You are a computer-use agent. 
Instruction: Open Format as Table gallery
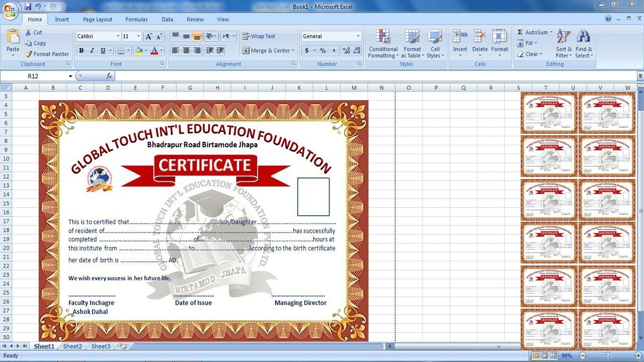tap(412, 44)
